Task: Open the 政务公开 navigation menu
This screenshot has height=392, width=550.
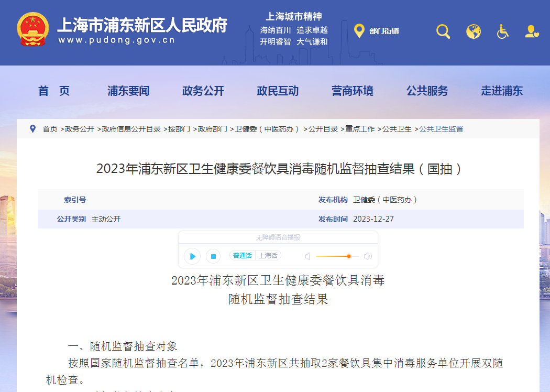Action: click(203, 91)
